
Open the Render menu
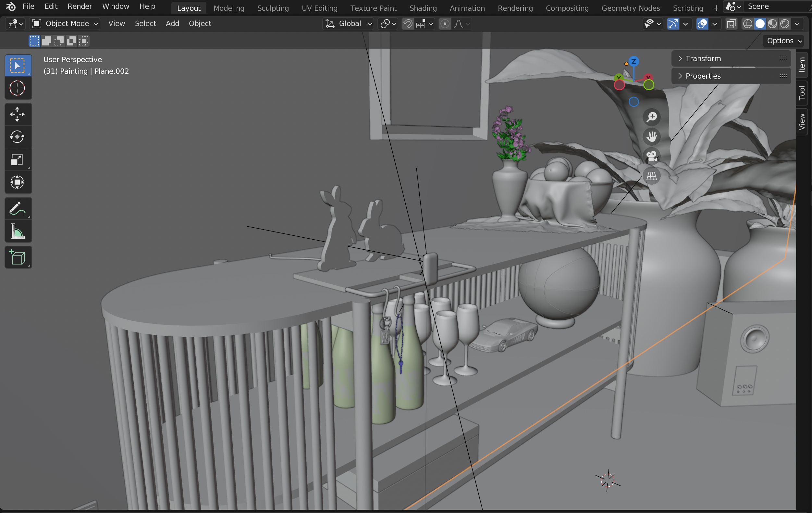[x=80, y=6]
